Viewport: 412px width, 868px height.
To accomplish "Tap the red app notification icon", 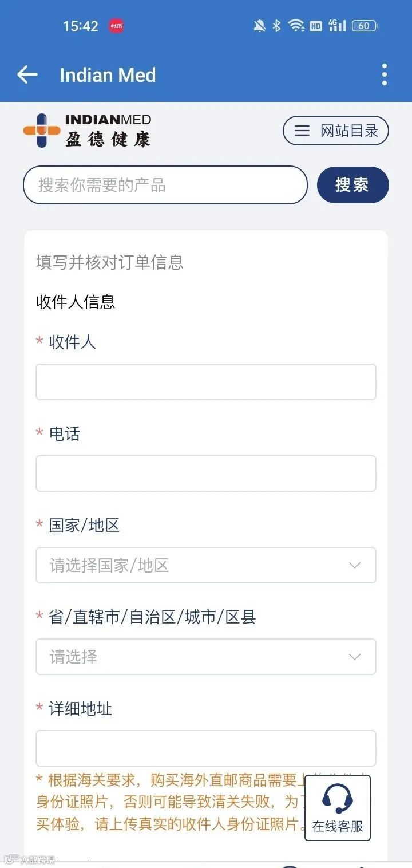I will click(x=117, y=26).
